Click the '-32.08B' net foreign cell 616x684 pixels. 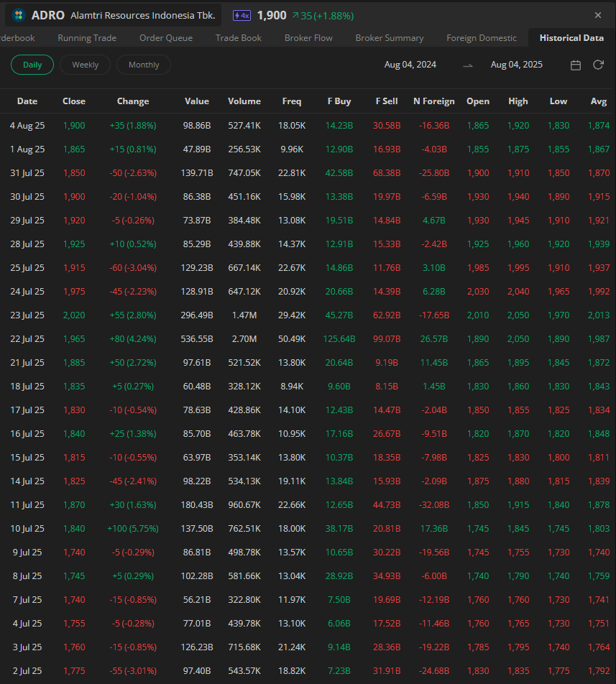click(x=434, y=504)
